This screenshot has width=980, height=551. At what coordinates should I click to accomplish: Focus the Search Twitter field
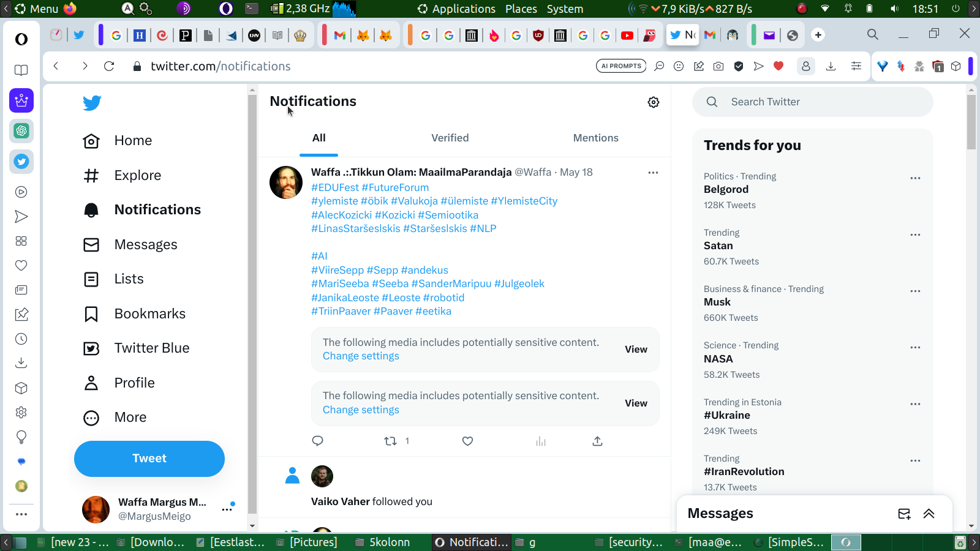pyautogui.click(x=813, y=102)
